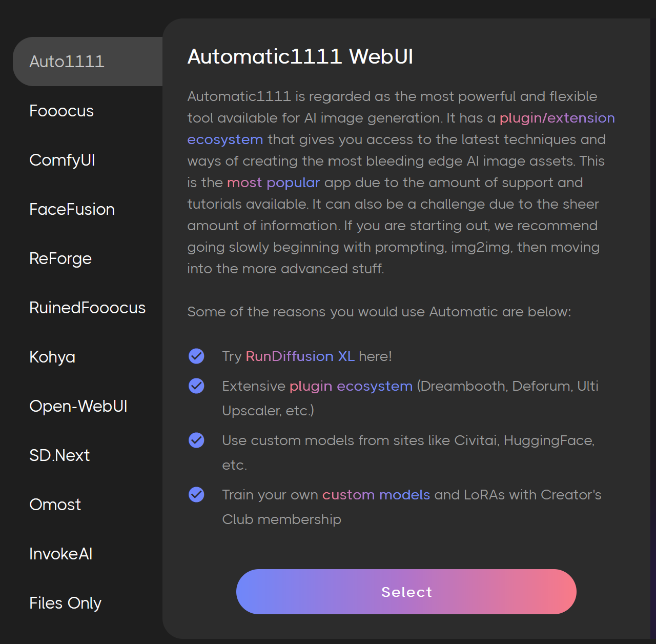656x644 pixels.
Task: Select Omost from the list
Action: [55, 505]
